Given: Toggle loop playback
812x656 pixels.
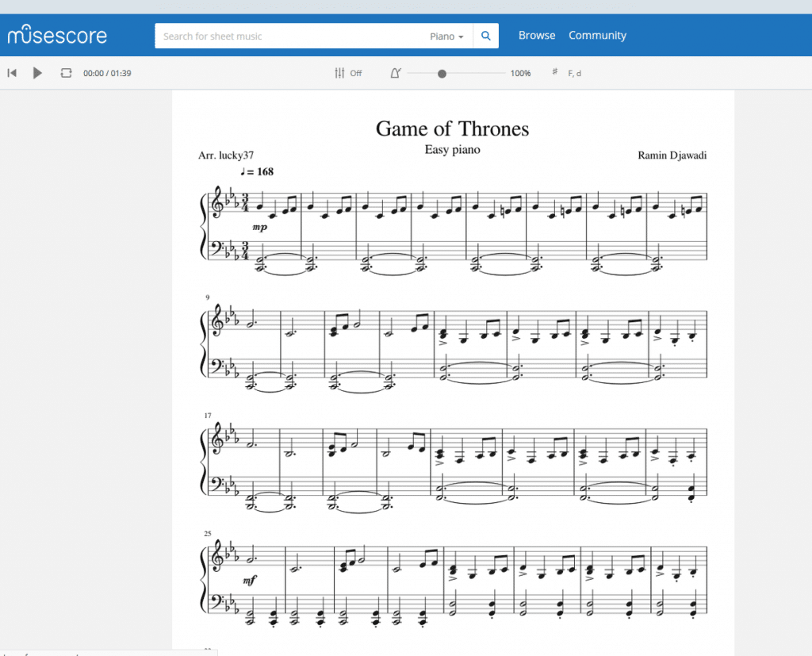Looking at the screenshot, I should [66, 73].
